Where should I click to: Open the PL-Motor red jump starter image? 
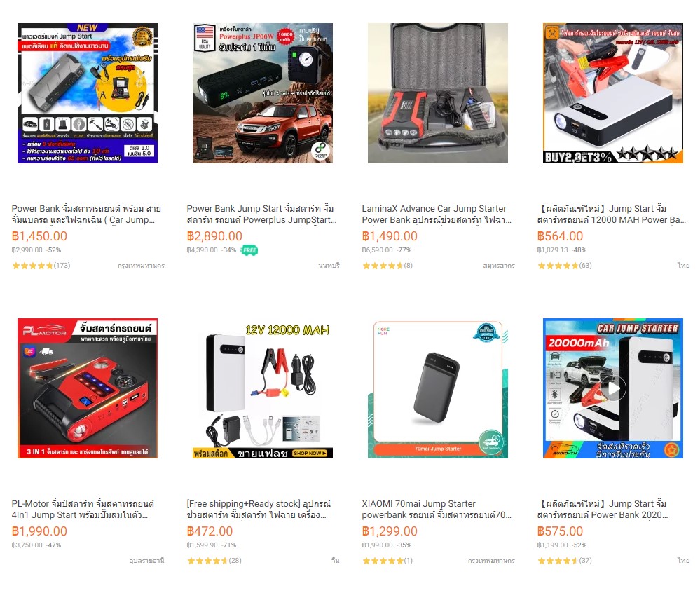[88, 388]
